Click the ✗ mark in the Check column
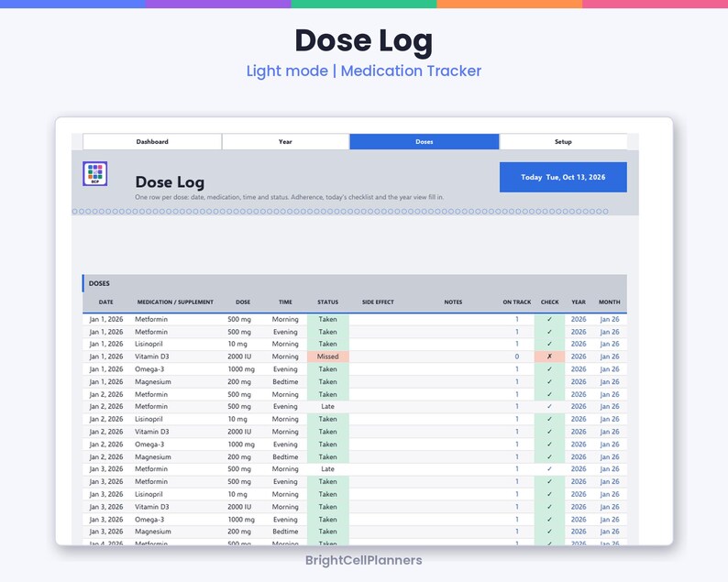 click(x=550, y=357)
